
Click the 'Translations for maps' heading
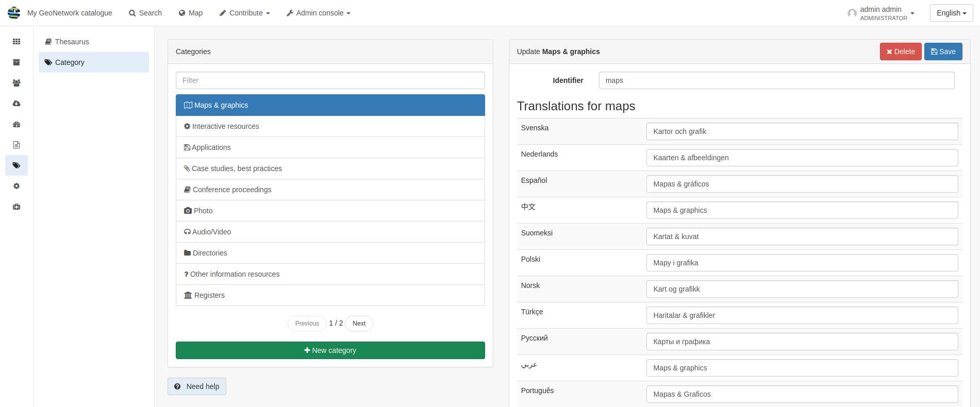tap(576, 106)
